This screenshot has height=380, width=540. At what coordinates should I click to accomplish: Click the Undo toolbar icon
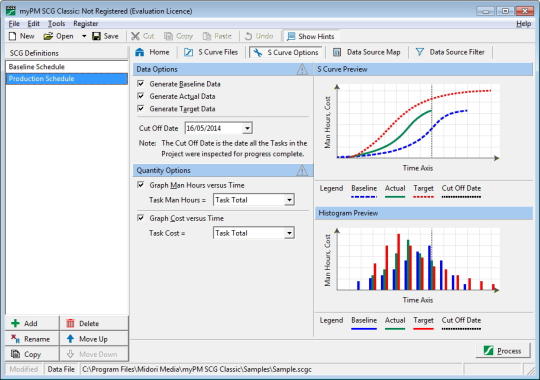coord(248,36)
